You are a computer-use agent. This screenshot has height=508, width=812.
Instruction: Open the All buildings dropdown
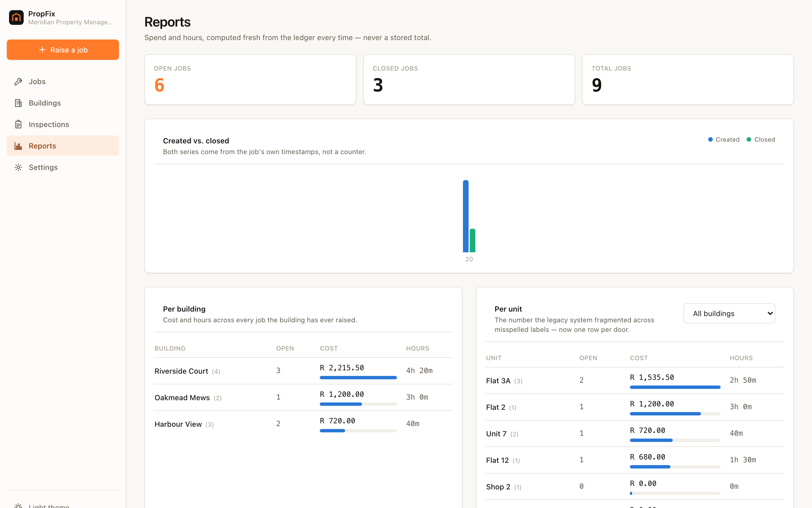coord(729,314)
